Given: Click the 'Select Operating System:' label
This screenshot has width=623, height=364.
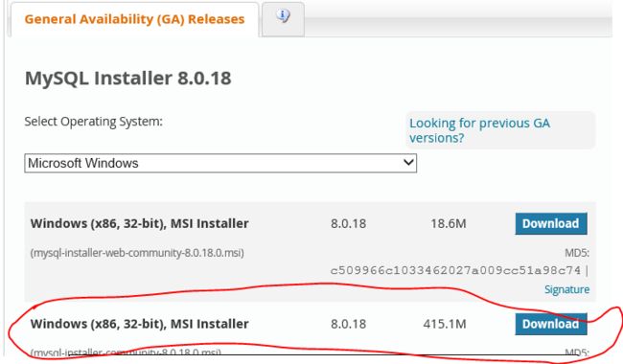Looking at the screenshot, I should point(93,122).
